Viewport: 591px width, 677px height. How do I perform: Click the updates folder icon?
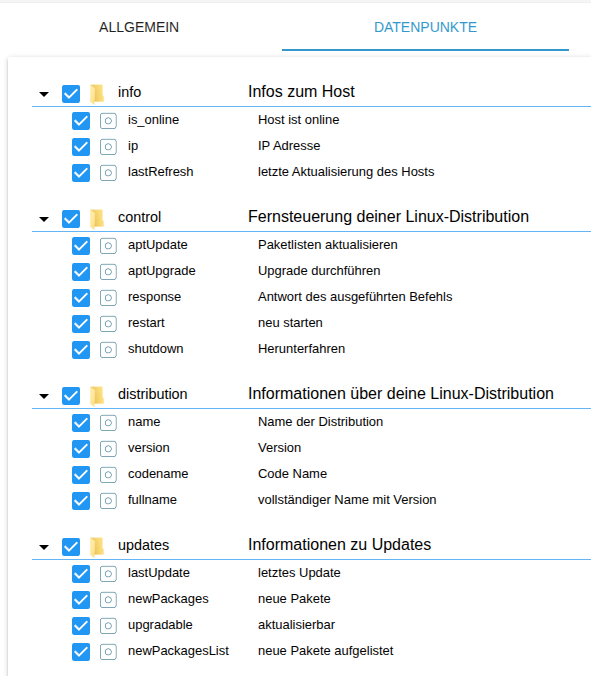click(97, 547)
